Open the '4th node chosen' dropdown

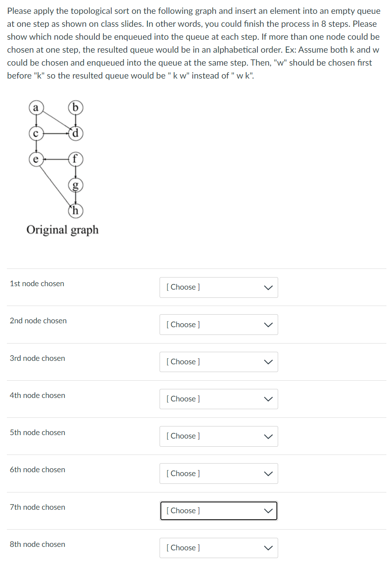pos(219,399)
